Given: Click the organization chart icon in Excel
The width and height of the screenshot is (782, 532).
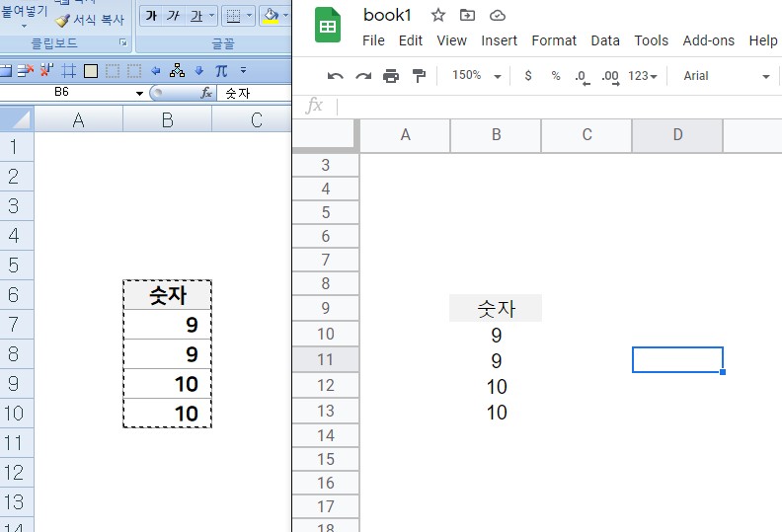Looking at the screenshot, I should click(177, 71).
